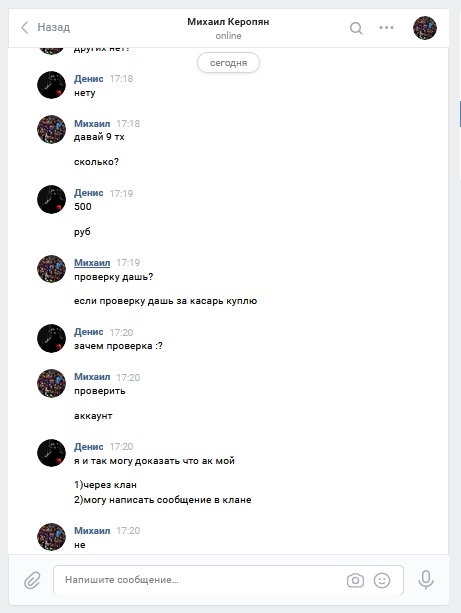Click the search icon in chat header
Screen dimensions: 461x613
coord(356,28)
